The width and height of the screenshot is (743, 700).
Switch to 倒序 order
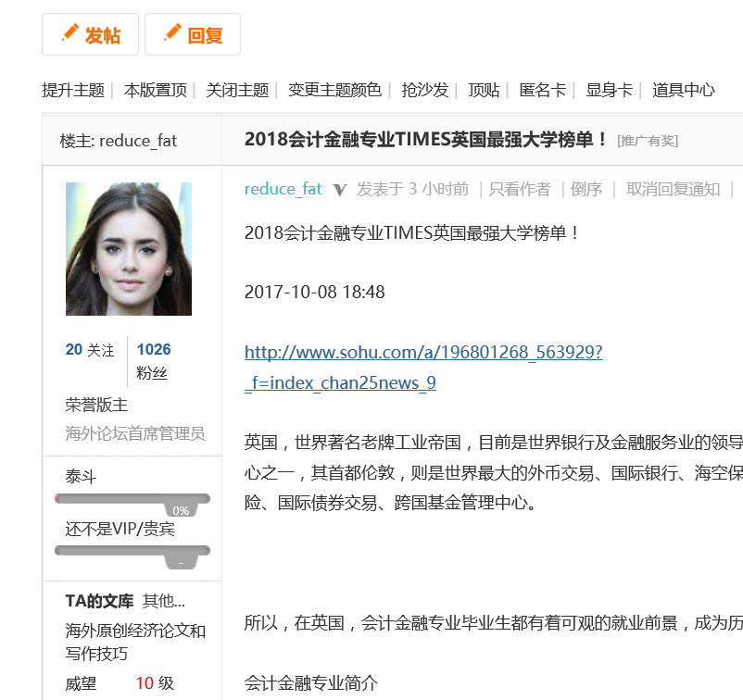click(586, 189)
